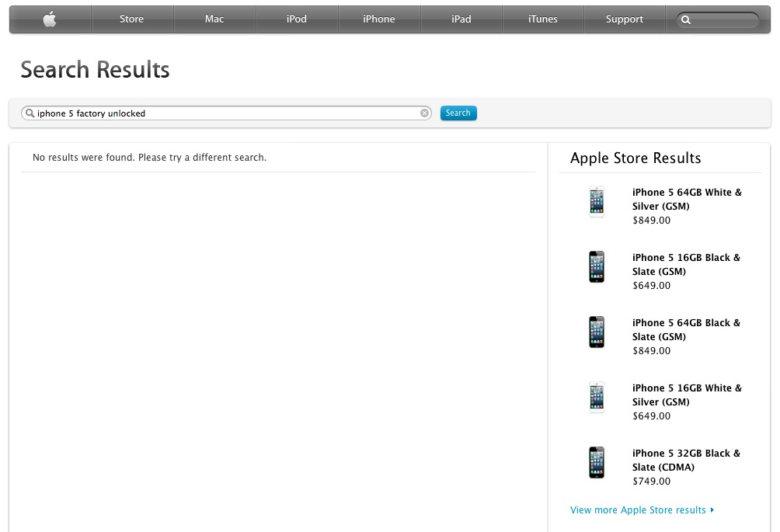Click thumbnail of 32GB Black & Slate CDMA iPhone

597,462
